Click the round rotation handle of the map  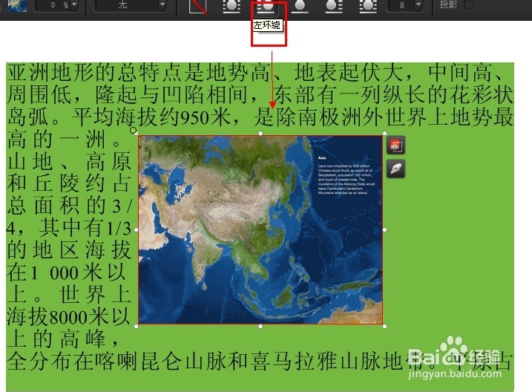pos(134,131)
